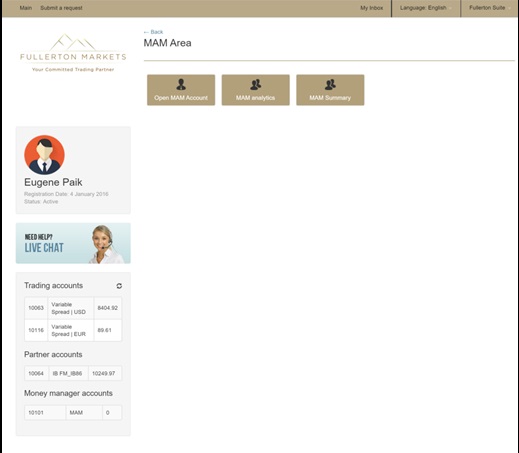Refresh the Trading accounts list

pos(119,286)
